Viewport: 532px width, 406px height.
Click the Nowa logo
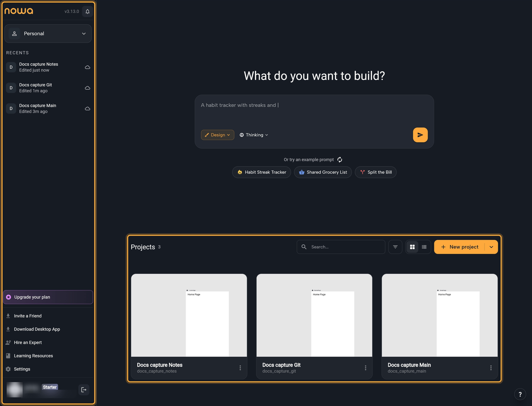[x=19, y=11]
